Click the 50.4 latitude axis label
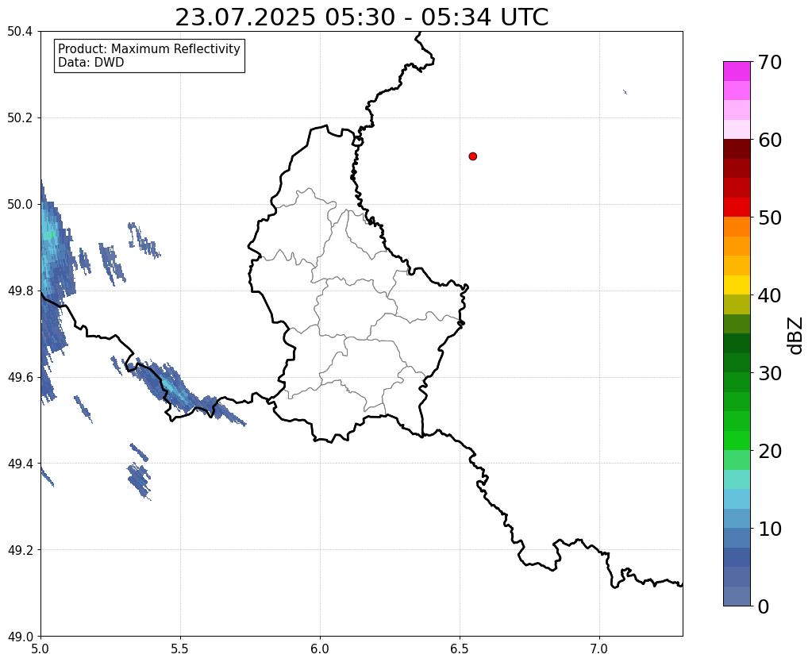Screen dimensions: 812x662 [x=20, y=32]
